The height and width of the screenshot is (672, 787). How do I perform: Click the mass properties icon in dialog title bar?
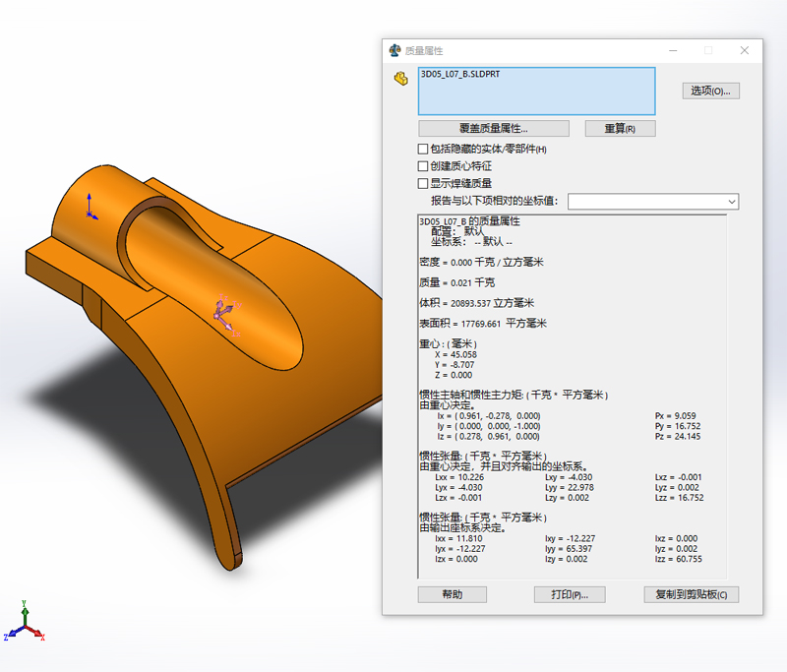pos(395,50)
